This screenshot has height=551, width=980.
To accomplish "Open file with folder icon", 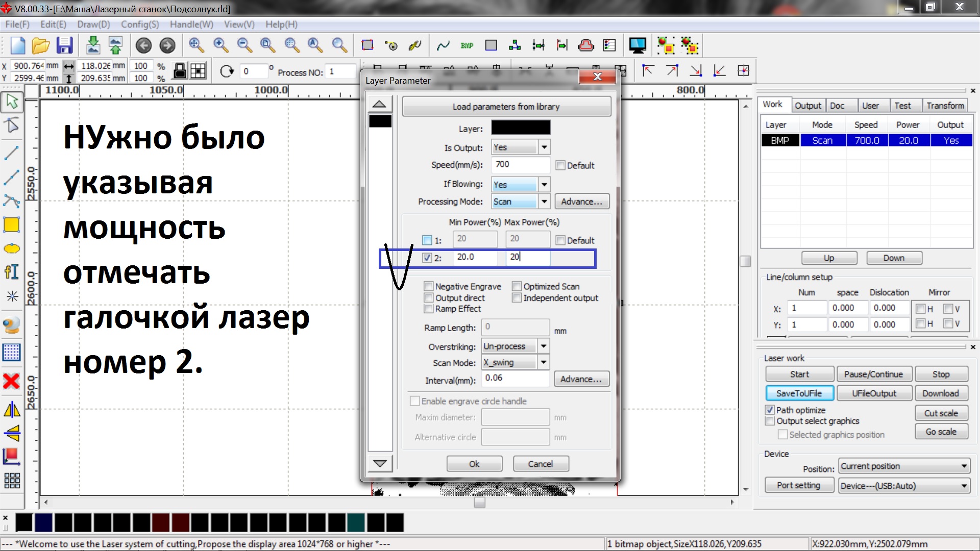I will 41,45.
